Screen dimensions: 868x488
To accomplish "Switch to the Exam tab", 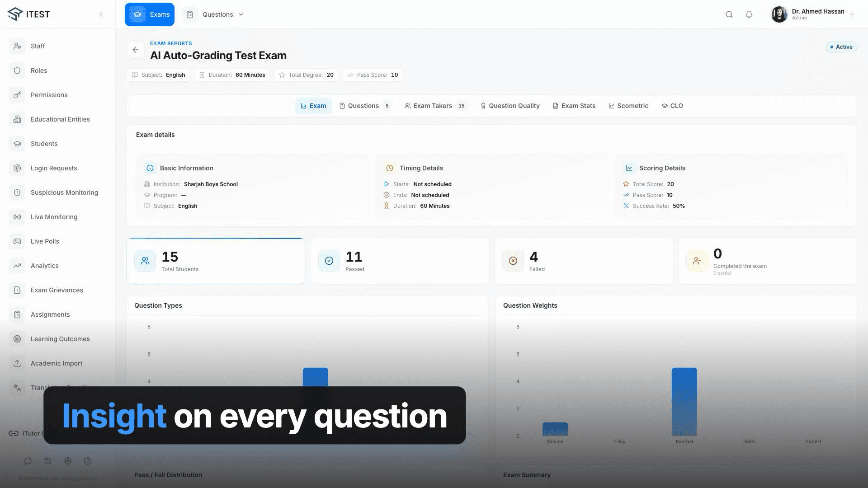I will 313,106.
